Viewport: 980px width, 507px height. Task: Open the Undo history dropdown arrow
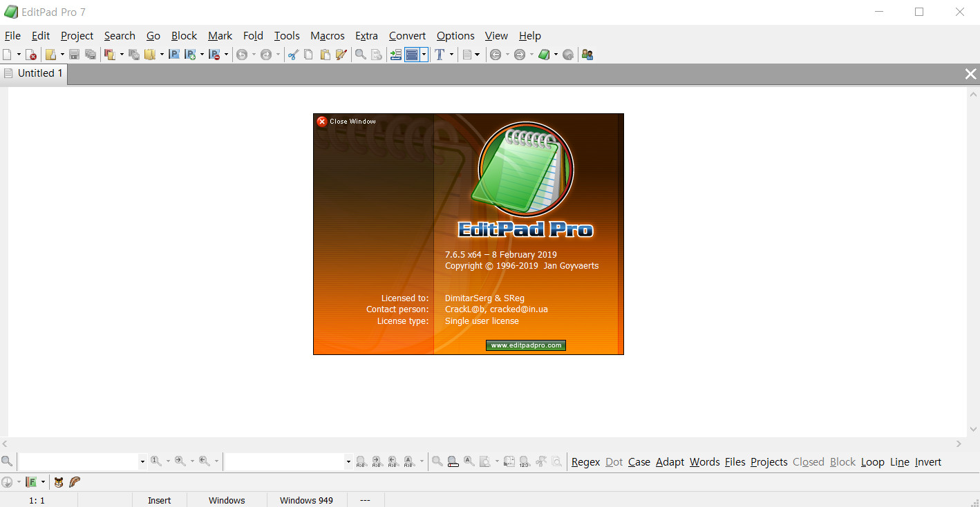[x=254, y=55]
